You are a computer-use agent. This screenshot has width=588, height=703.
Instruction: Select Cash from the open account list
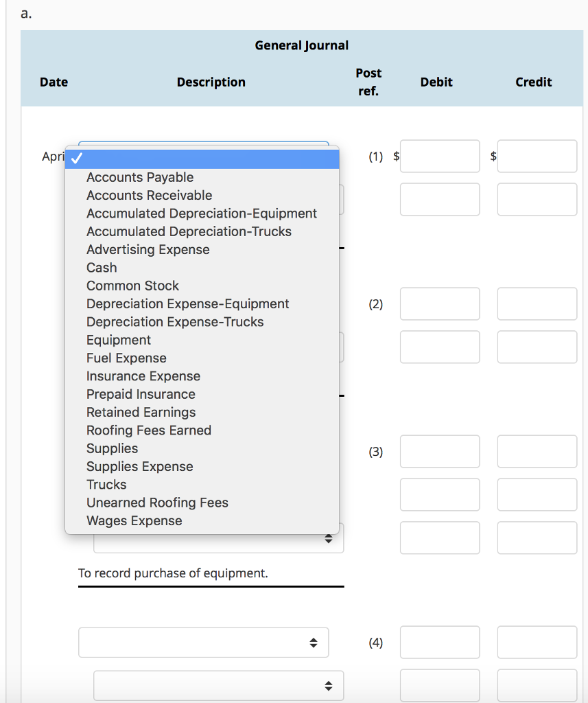[x=101, y=267]
